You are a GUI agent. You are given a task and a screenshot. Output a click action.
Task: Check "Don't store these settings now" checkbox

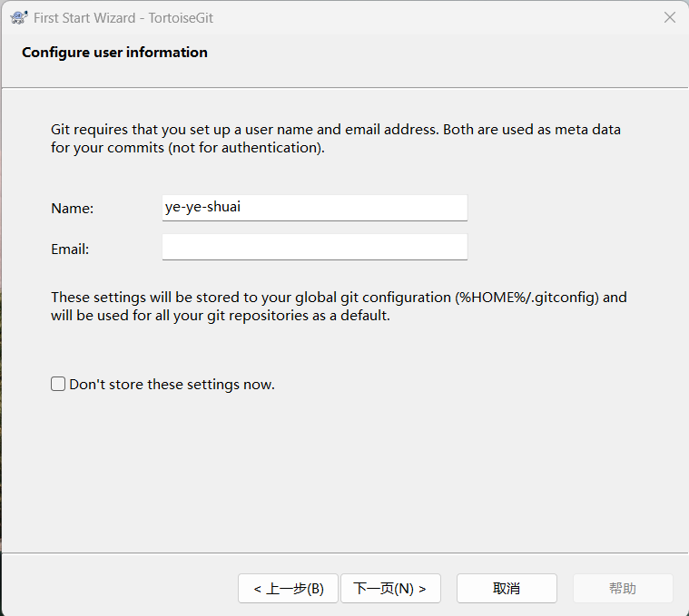coord(58,384)
